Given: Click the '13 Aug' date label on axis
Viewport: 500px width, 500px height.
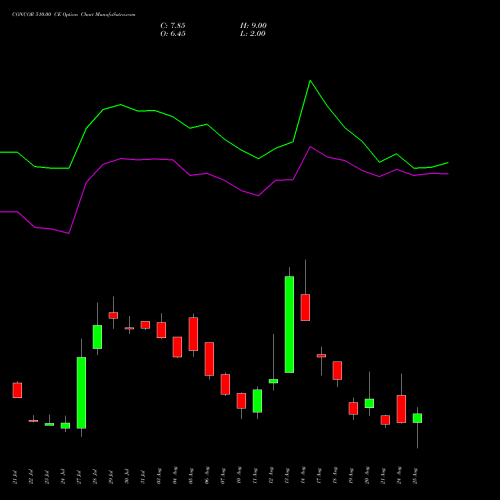Looking at the screenshot, I should (x=287, y=476).
